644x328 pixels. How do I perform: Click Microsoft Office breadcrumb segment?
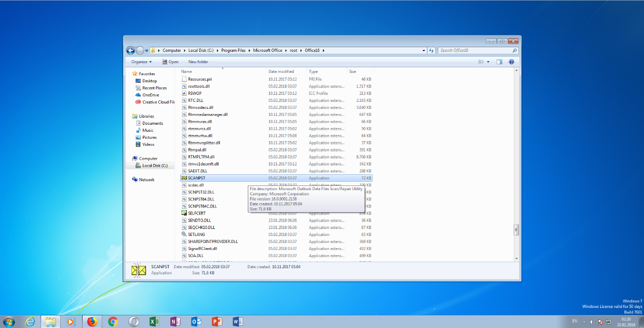[x=267, y=50]
